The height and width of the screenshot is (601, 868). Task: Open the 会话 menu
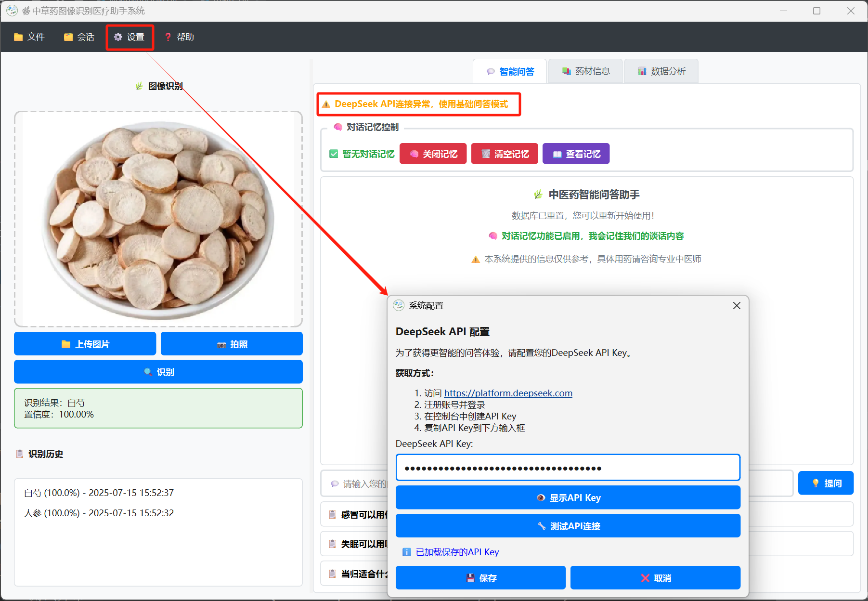(79, 37)
